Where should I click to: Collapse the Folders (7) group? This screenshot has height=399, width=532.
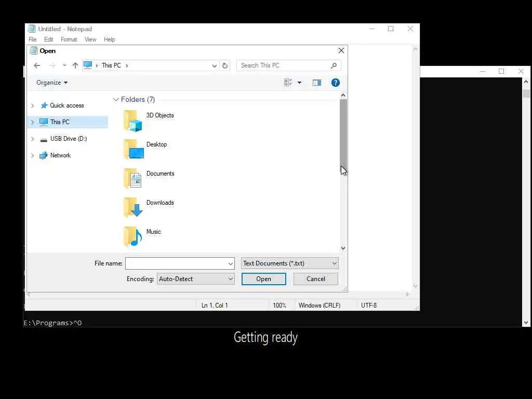pyautogui.click(x=116, y=99)
